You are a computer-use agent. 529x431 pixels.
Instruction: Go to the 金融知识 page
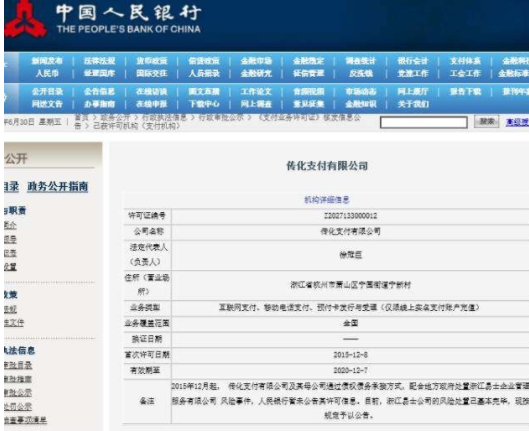(361, 104)
